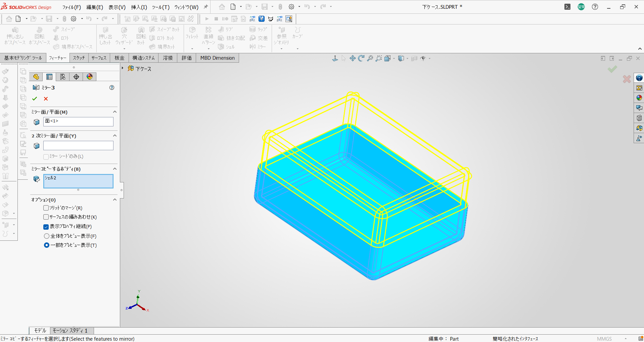The image size is (644, 342).
Task: Select 一部をプレビュー表示 radio button
Action: coord(47,245)
